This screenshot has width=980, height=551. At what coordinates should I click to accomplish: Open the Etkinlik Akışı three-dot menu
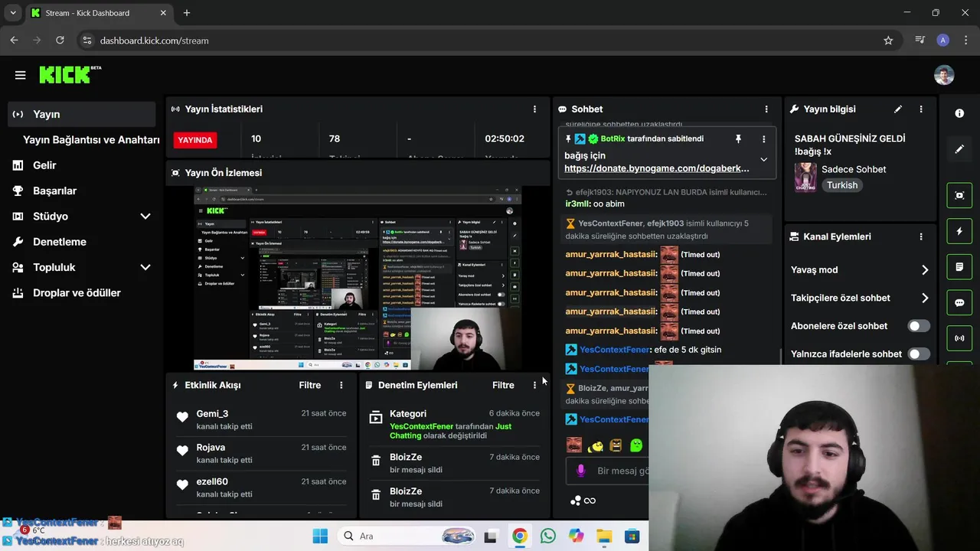tap(341, 385)
